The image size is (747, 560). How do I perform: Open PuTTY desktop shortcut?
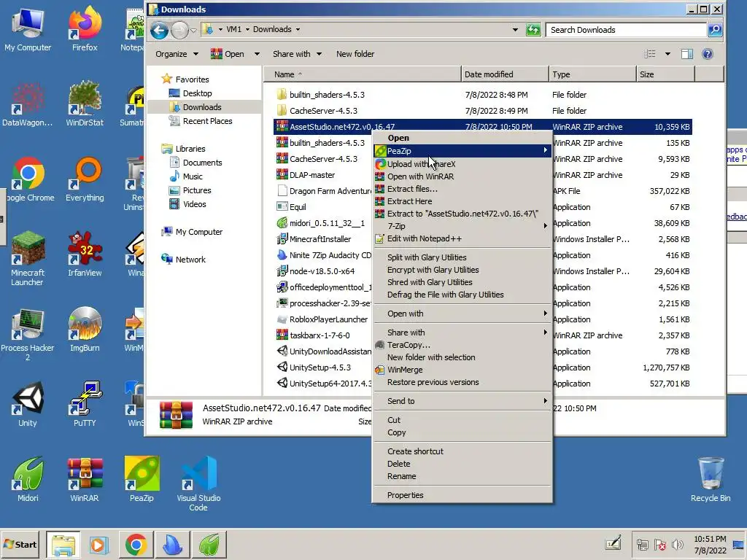pos(85,404)
